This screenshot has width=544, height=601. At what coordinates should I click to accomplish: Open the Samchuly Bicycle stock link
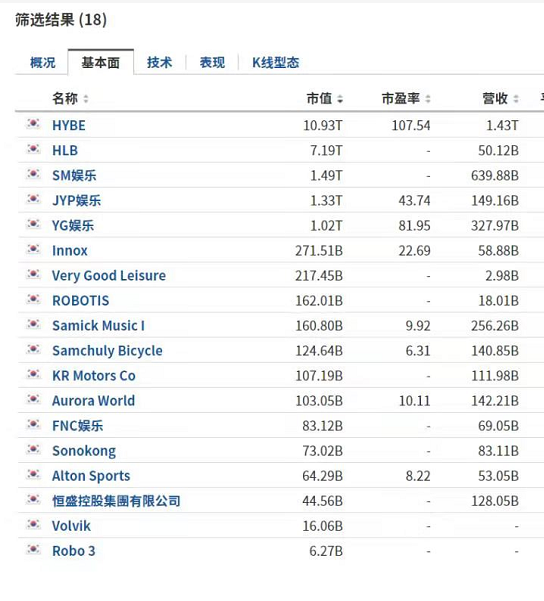tap(107, 351)
